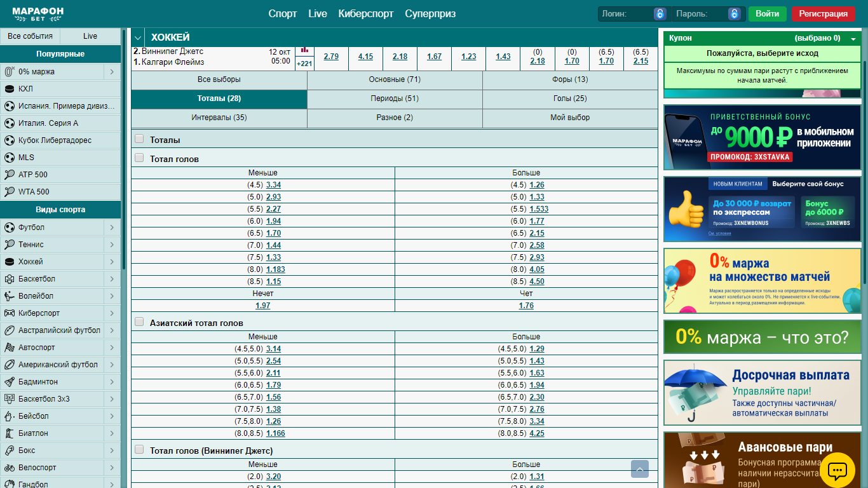Switch to the Голы (25) tab

click(x=570, y=99)
